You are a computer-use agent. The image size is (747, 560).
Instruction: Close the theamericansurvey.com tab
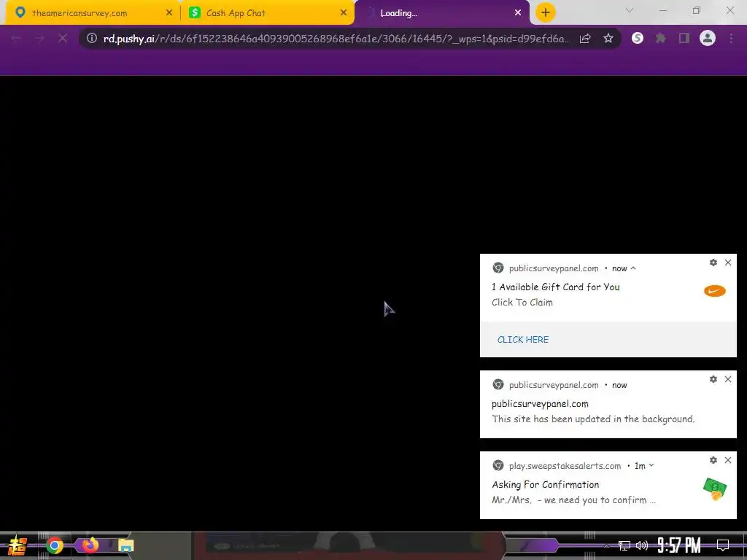tap(169, 13)
